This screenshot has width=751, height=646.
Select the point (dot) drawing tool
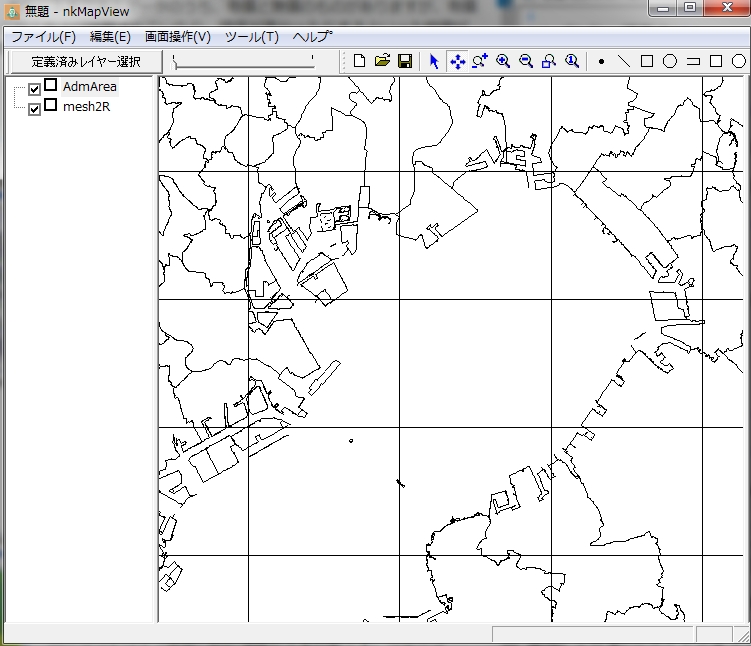pyautogui.click(x=601, y=61)
